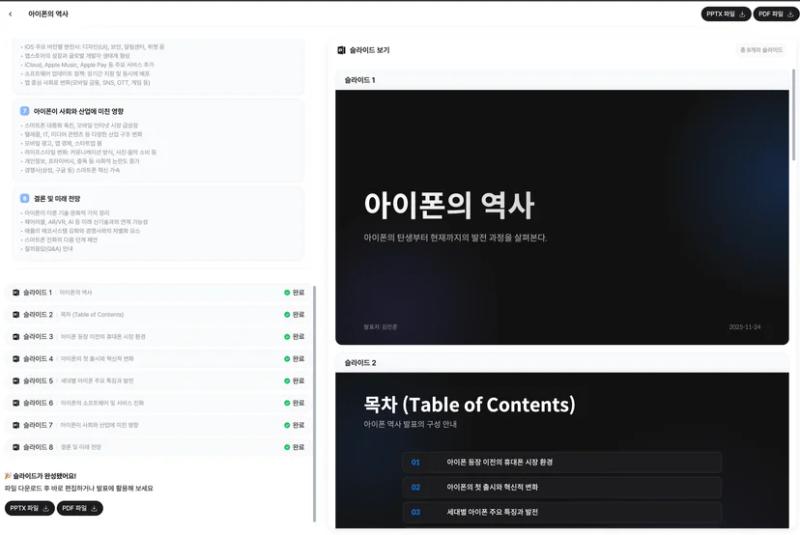Click the slide icon in 슬라이드 4 row

coord(16,359)
